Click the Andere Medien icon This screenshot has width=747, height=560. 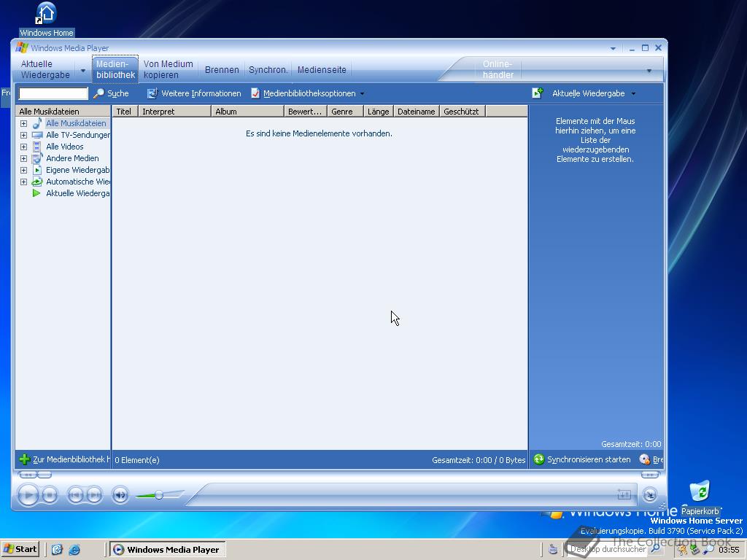coord(37,158)
